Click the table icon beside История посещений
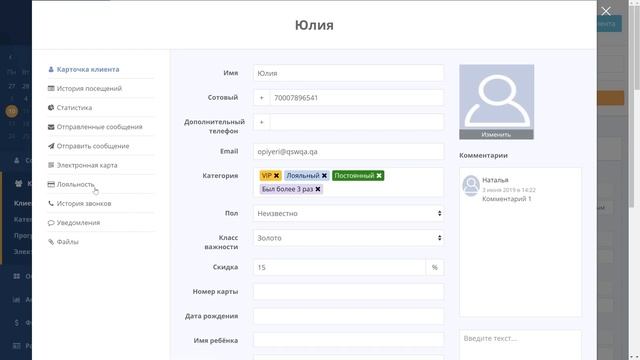Screen dimensions: 640x360 tap(51, 89)
